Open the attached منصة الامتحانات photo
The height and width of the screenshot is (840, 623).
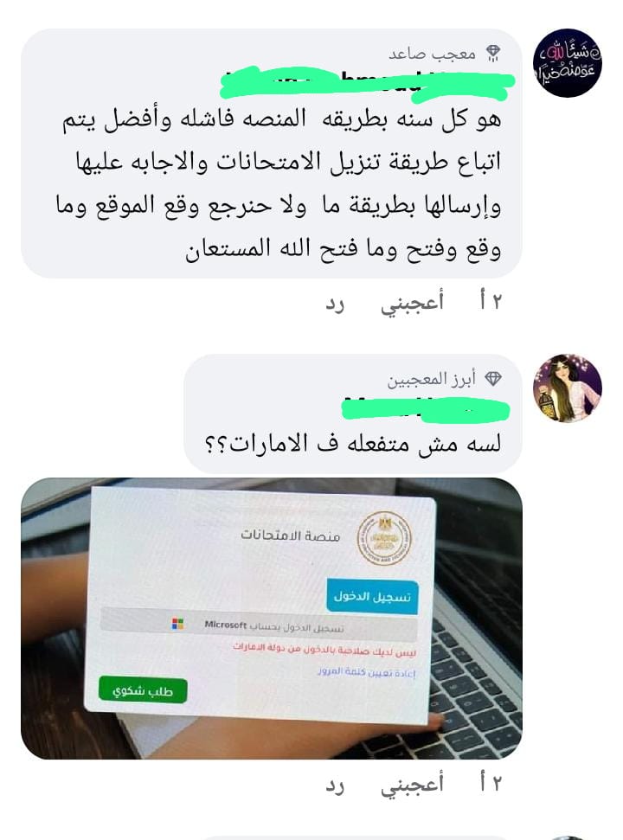point(271,619)
